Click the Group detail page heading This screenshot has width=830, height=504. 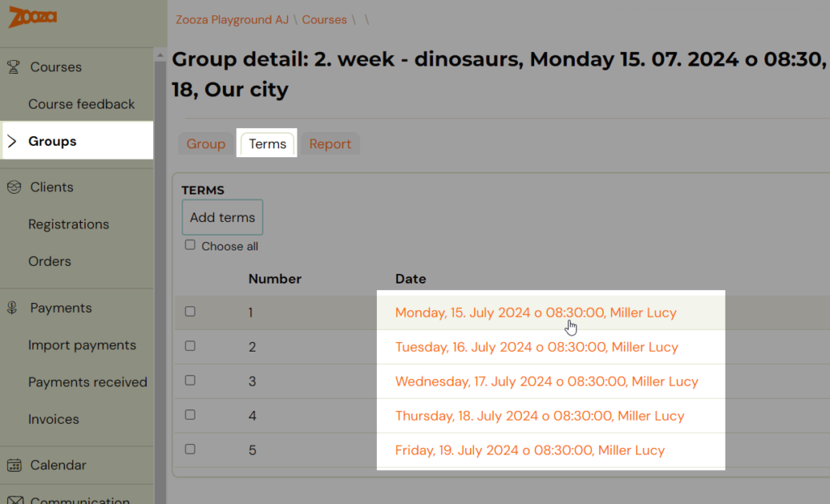(501, 74)
